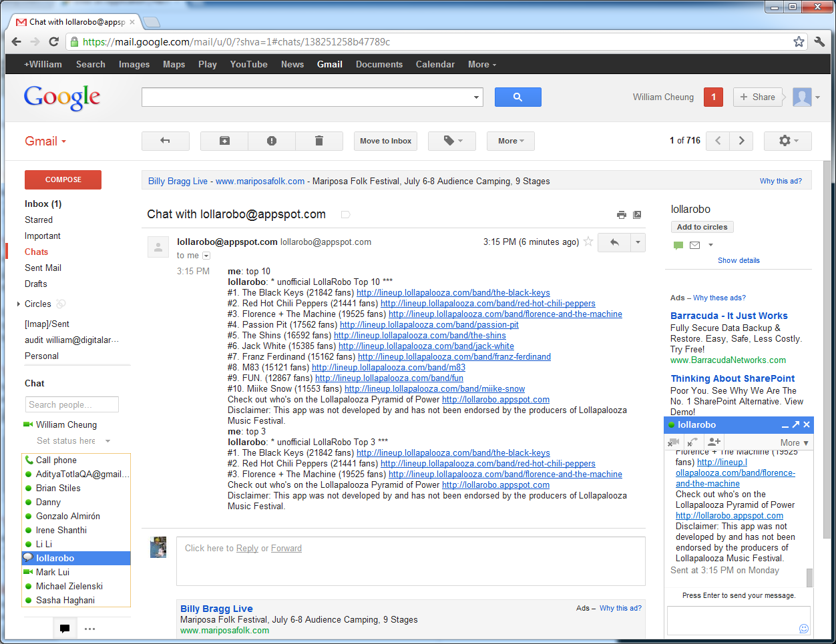
Task: Open Inbox (1) folder
Action: [43, 204]
